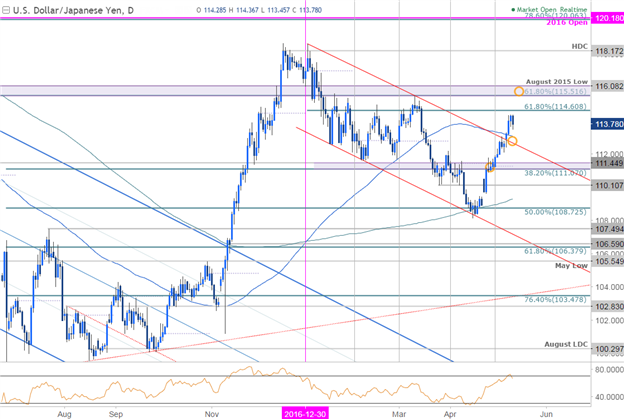Image resolution: width=624 pixels, height=419 pixels.
Task: Click the Jun label on the time axis
Action: 546,414
